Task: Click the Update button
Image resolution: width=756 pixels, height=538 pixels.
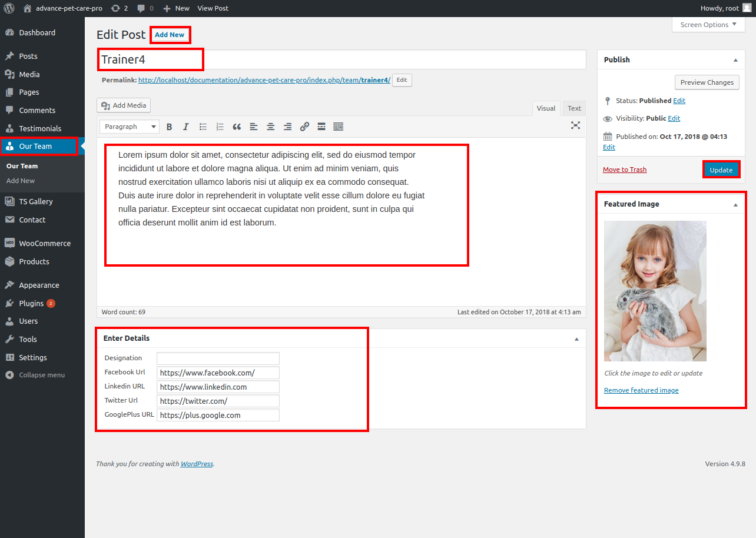Action: click(x=721, y=170)
